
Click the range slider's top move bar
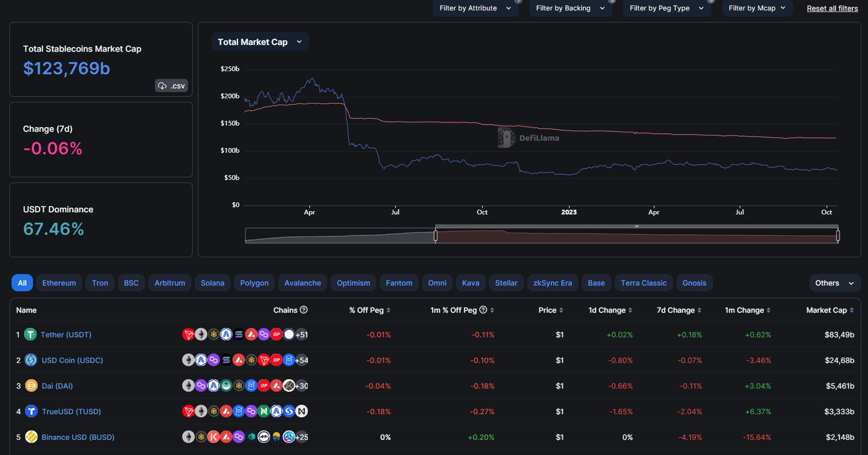pyautogui.click(x=637, y=226)
